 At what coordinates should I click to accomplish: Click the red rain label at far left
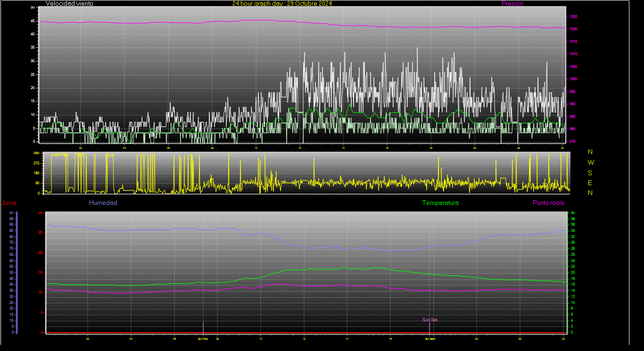pyautogui.click(x=9, y=203)
